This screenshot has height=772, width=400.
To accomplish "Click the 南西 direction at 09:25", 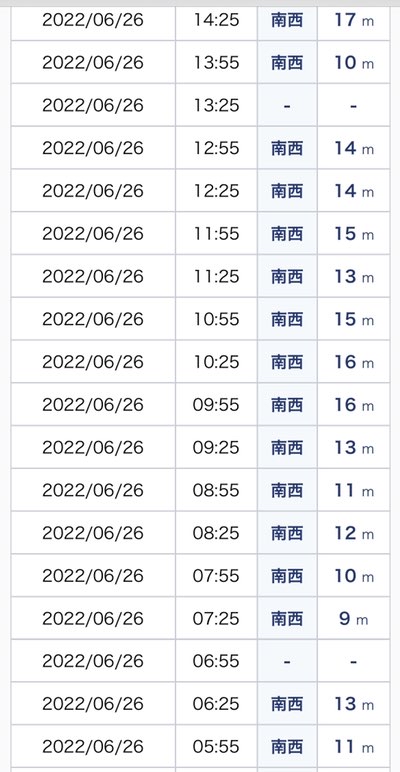I will click(x=287, y=448).
